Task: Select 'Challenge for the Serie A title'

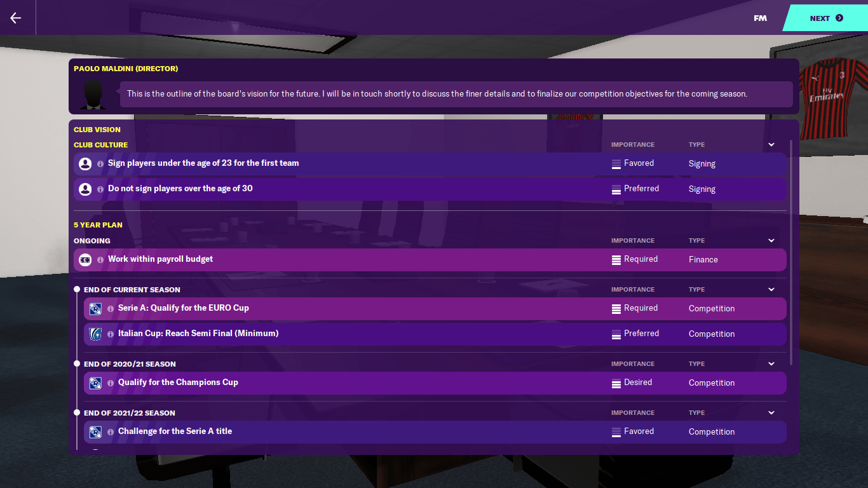Action: (435, 431)
